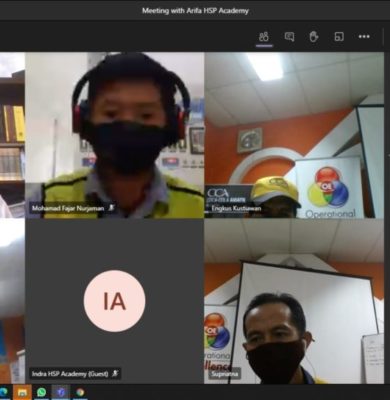The width and height of the screenshot is (390, 400).
Task: Click the Meeting with Arifa HSP Academy title
Action: tap(195, 11)
